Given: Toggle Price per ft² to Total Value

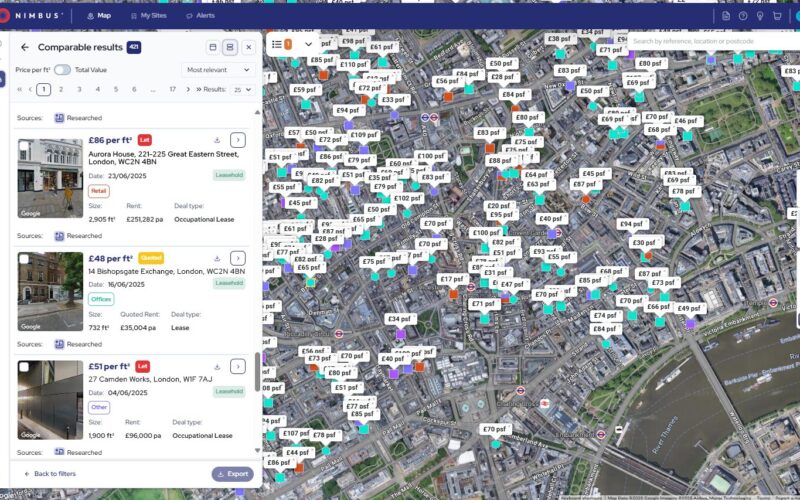Looking at the screenshot, I should [62, 70].
